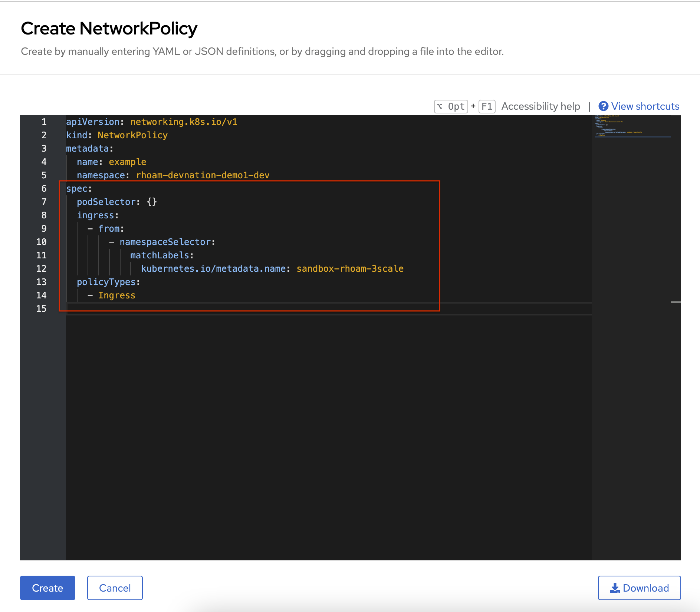Click the Cancel button
The image size is (700, 612).
(115, 588)
